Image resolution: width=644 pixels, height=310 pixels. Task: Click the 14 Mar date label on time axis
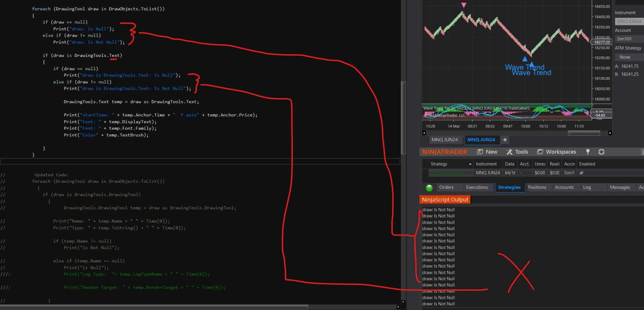point(454,126)
